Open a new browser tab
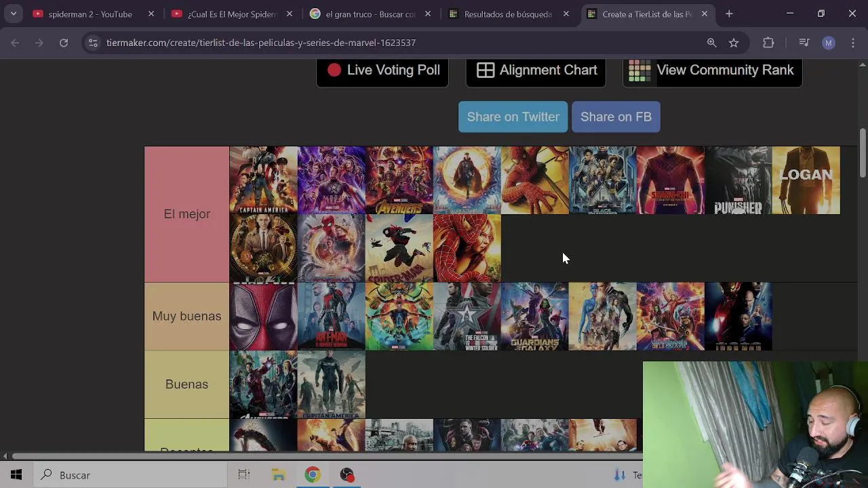Screen dimensions: 868x488 tap(729, 14)
